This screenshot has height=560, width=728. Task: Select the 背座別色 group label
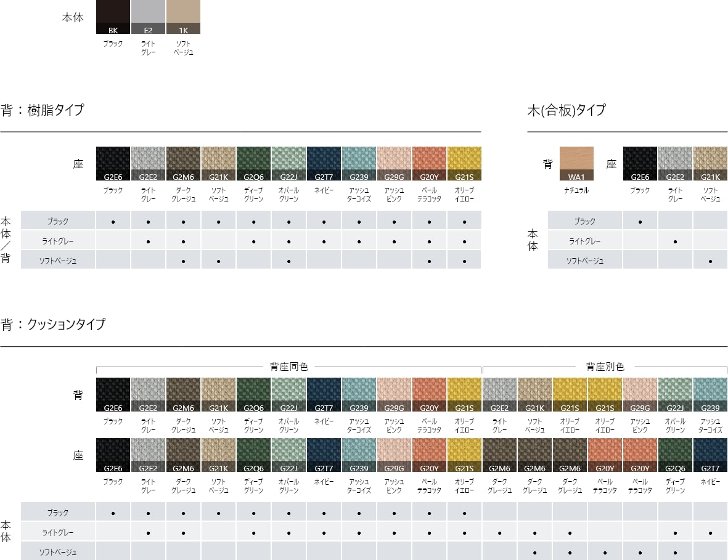605,367
